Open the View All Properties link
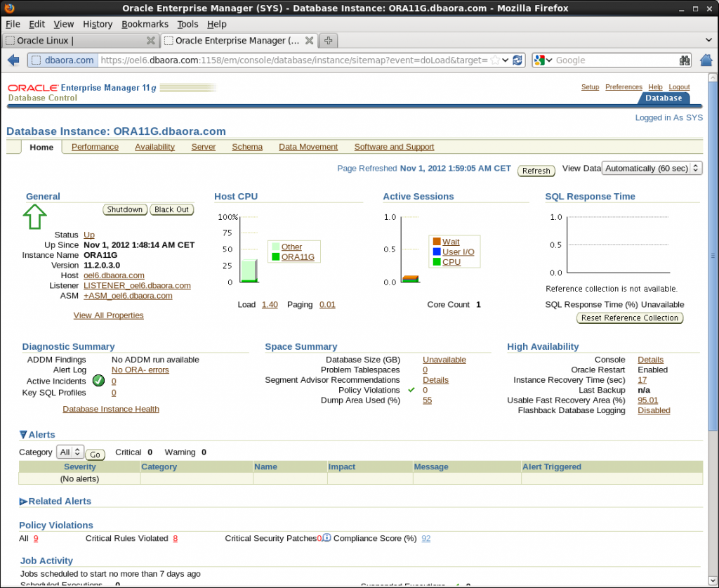719x588 pixels. click(x=108, y=315)
